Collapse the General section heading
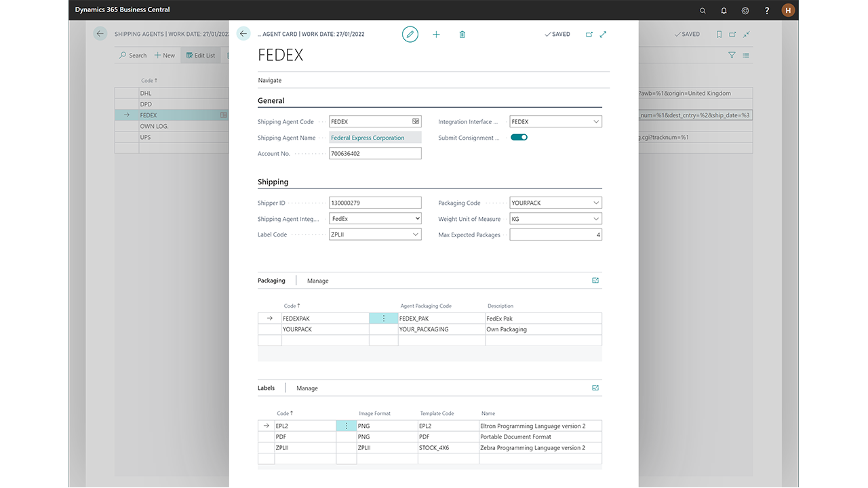 pyautogui.click(x=271, y=100)
